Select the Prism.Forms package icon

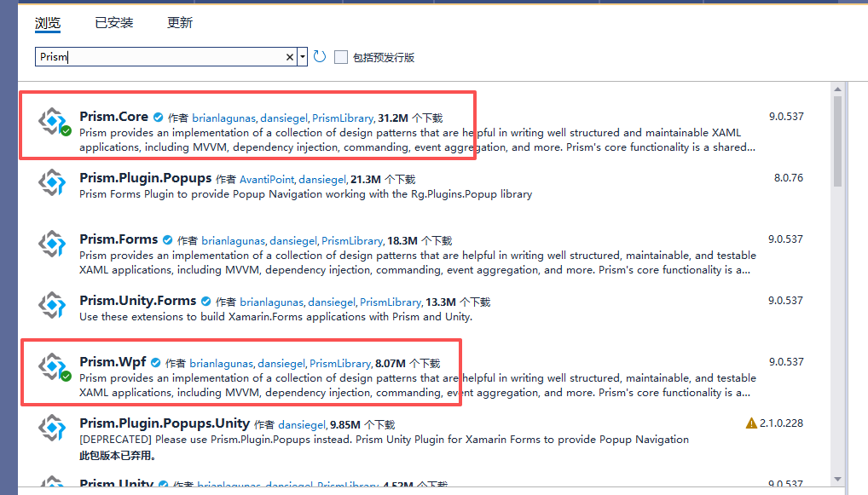click(53, 244)
